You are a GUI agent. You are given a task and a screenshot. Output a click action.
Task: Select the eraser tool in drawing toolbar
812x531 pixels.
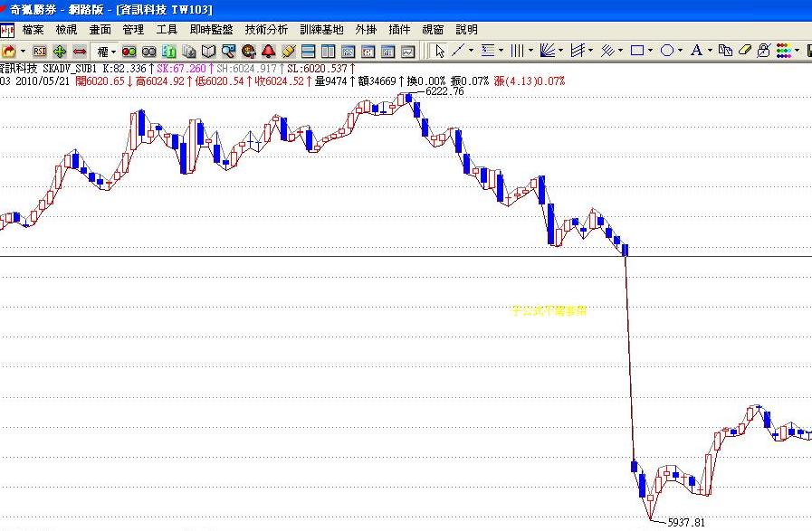click(745, 51)
